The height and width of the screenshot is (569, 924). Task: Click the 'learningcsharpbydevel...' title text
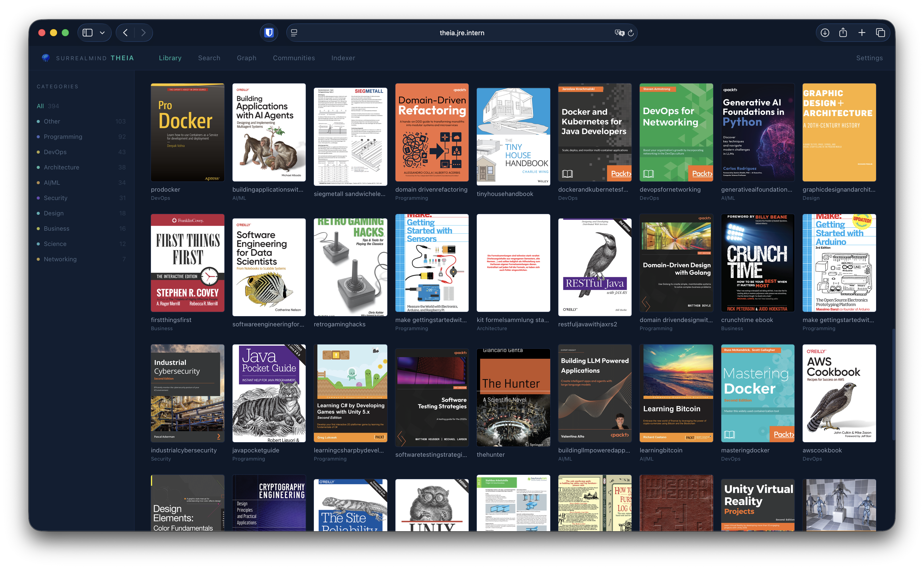[349, 450]
